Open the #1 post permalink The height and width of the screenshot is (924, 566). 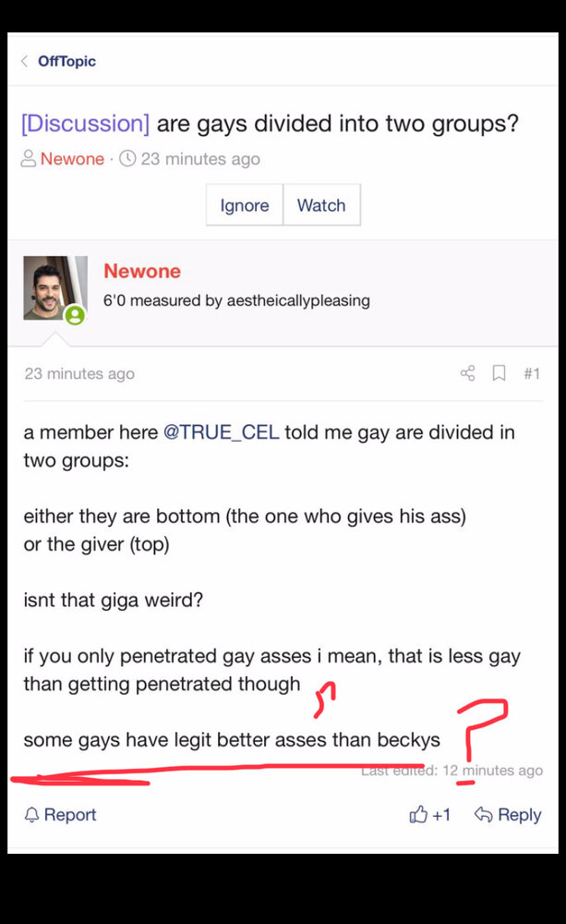(532, 373)
